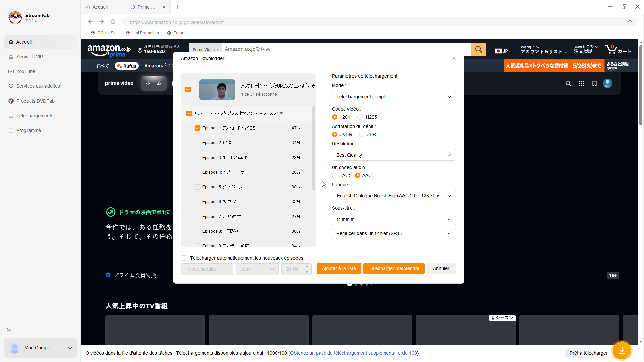Viewport: 644px width, 362px height.
Task: Increase the scheduled time with up arrow
Action: tap(307, 266)
